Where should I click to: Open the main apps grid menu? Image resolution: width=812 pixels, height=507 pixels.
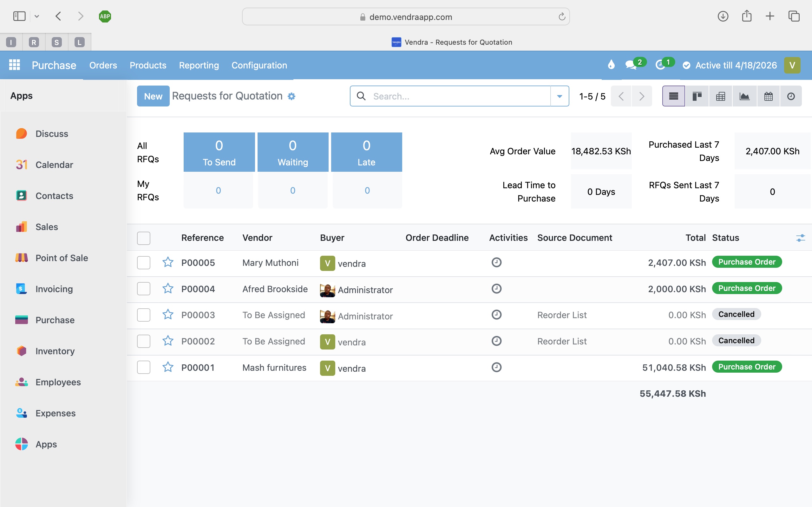click(14, 64)
